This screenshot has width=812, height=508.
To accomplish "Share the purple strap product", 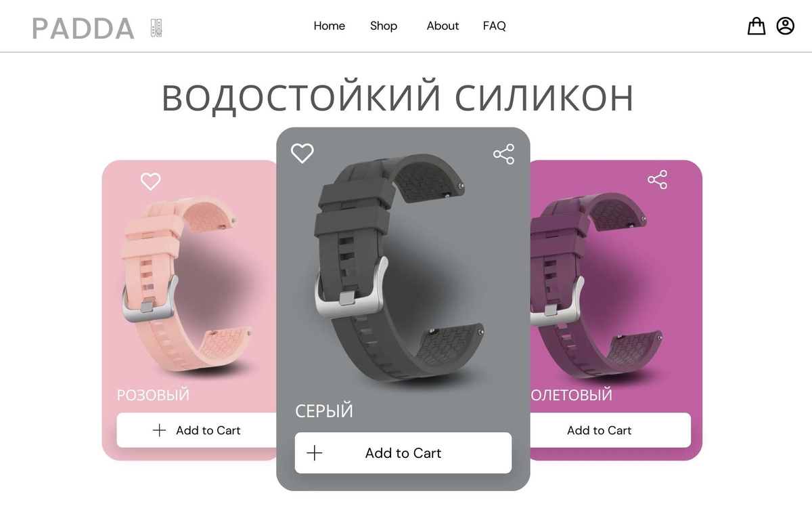I will click(x=657, y=179).
